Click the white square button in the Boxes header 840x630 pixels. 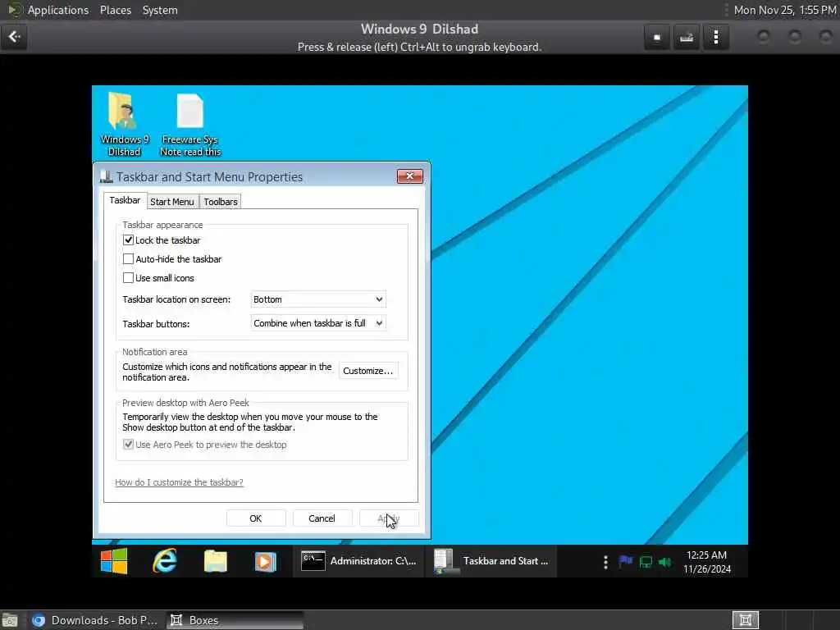[x=657, y=38]
